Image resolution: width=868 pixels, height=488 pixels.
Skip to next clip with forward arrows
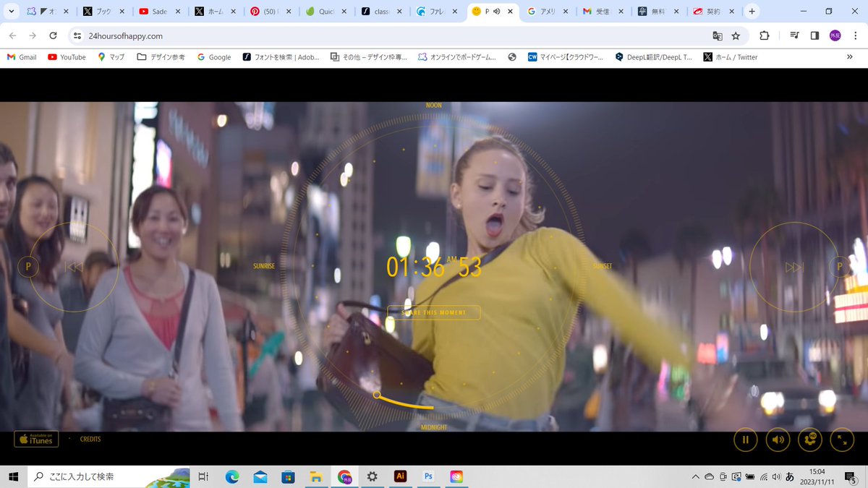[794, 267]
